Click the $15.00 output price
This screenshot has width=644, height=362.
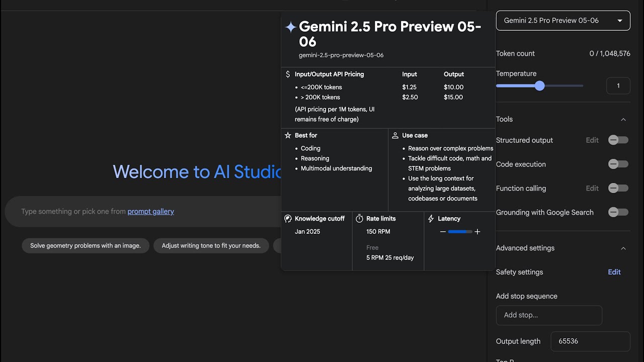(x=453, y=97)
